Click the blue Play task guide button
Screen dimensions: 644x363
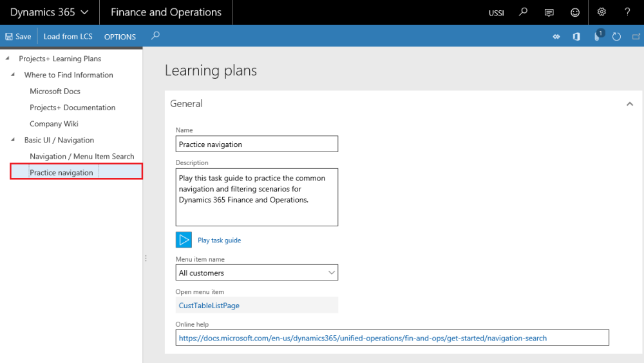(x=184, y=240)
